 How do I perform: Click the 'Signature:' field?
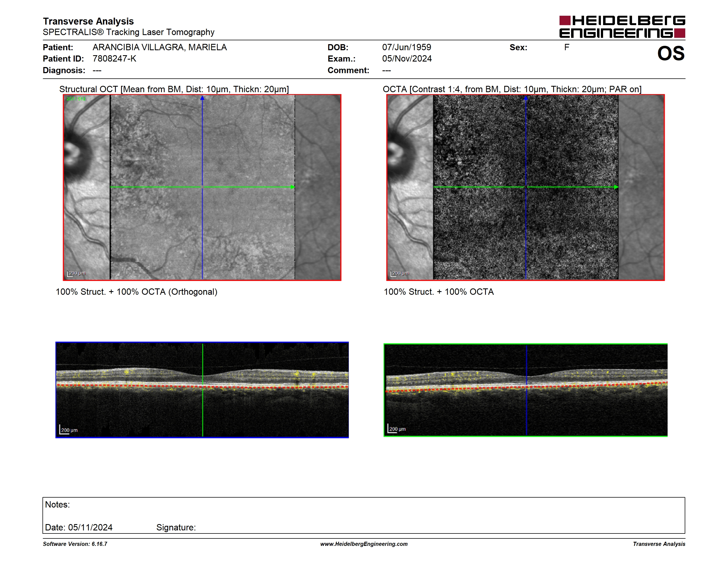[x=176, y=528]
